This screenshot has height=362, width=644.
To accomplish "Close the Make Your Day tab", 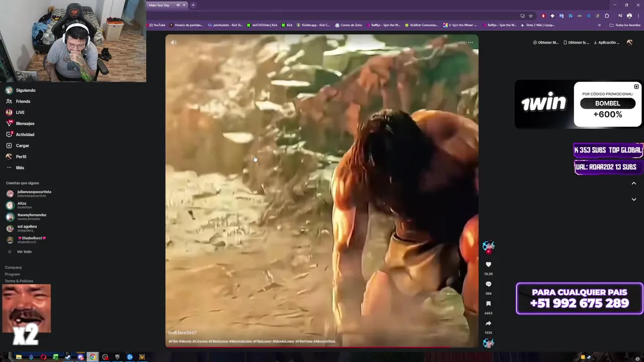I will (184, 5).
